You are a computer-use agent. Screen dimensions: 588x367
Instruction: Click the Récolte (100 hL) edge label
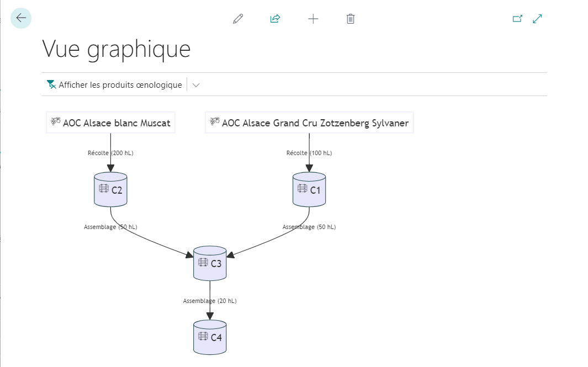click(x=309, y=153)
